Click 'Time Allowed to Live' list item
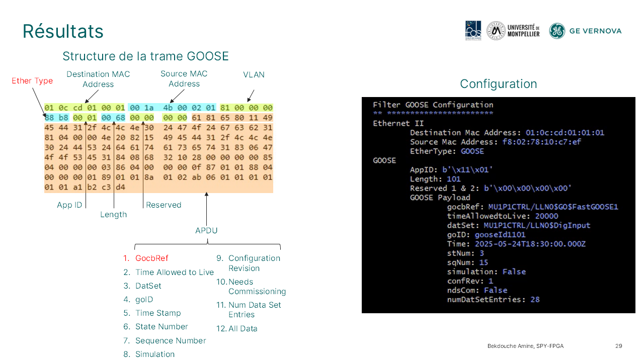Viewport: 644px width, 362px height. (x=174, y=272)
